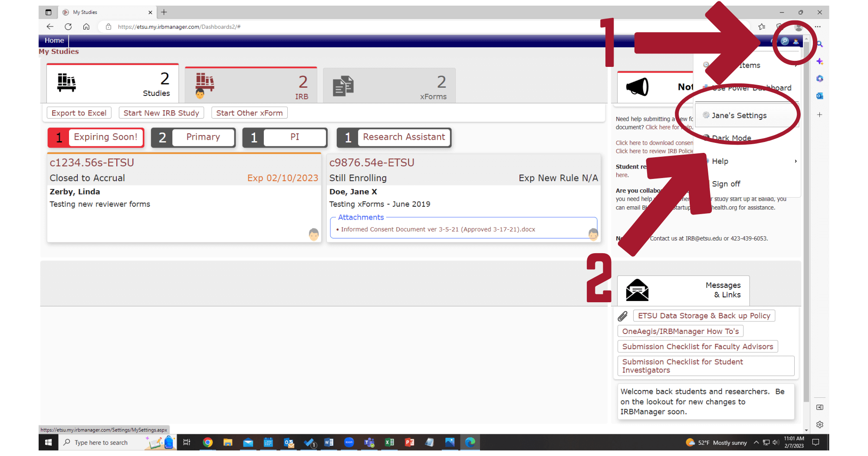Click the Notifications megaphone icon
Image resolution: width=868 pixels, height=456 pixels.
click(637, 87)
